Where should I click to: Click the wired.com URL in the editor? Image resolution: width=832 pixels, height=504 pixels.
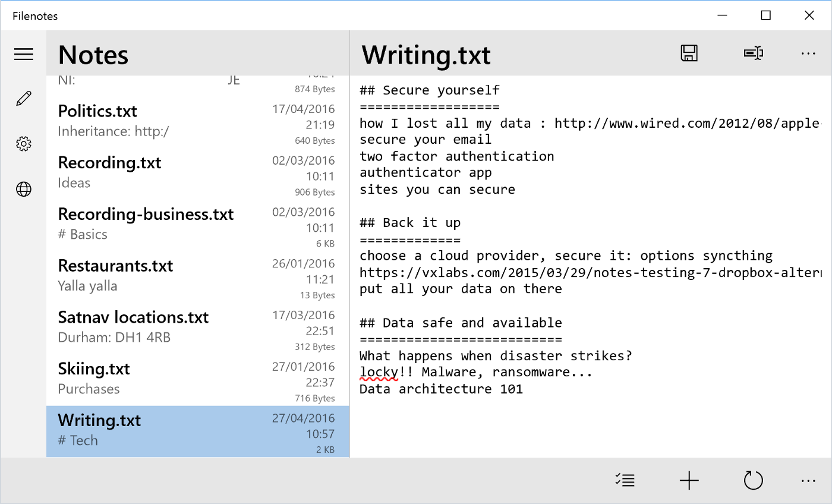click(688, 124)
